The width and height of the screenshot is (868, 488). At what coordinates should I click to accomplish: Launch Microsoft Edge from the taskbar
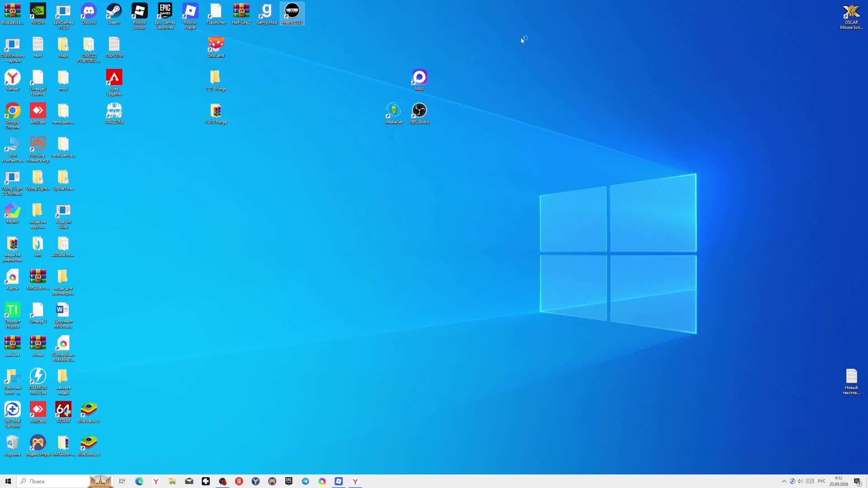coord(139,481)
